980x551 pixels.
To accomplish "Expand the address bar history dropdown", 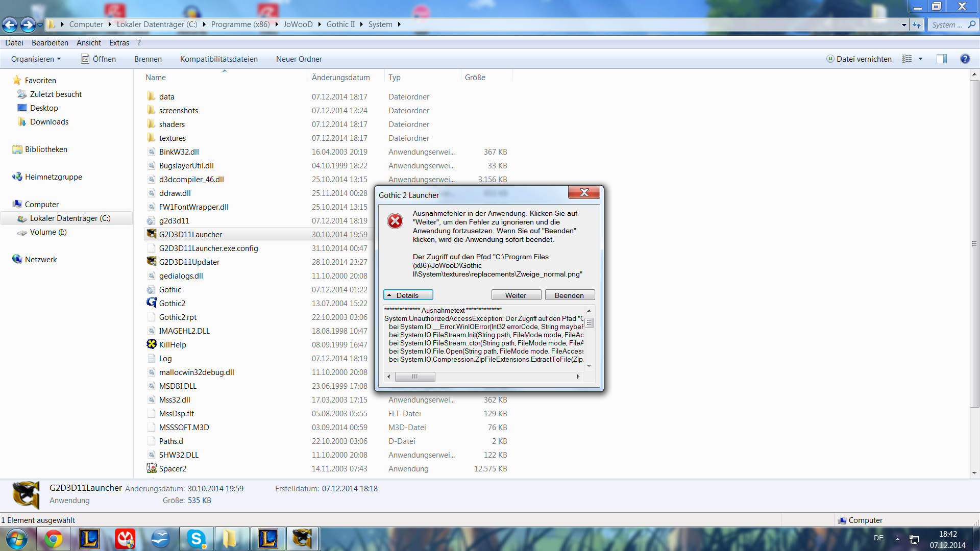I will 904,24.
